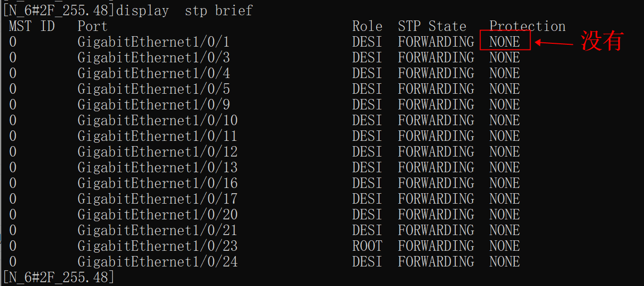Click the STP State column header
The width and height of the screenshot is (644, 286).
point(432,26)
